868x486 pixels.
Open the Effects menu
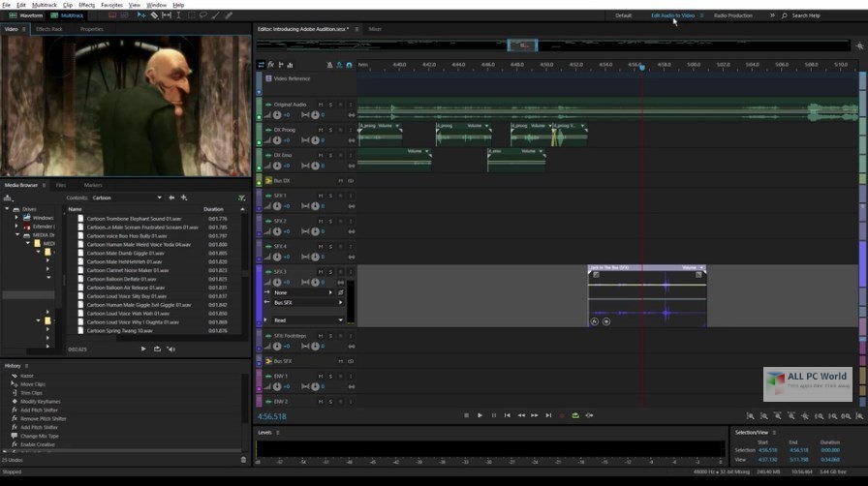[86, 5]
